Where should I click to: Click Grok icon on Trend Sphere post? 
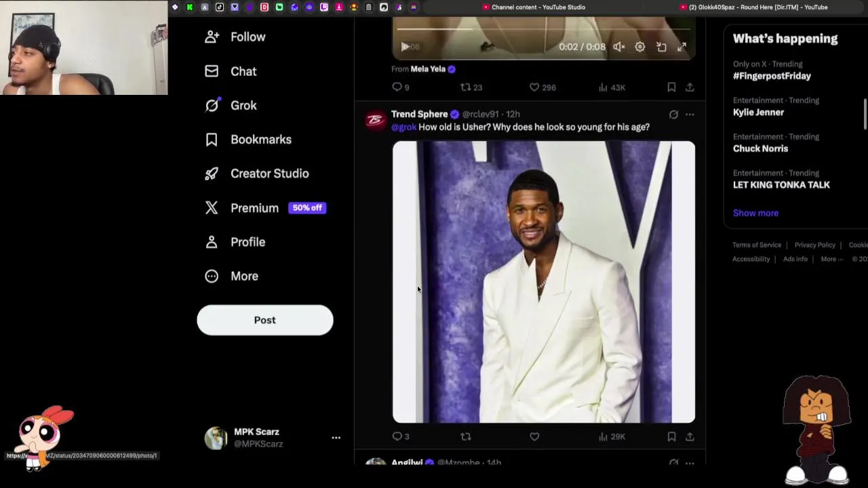point(673,115)
